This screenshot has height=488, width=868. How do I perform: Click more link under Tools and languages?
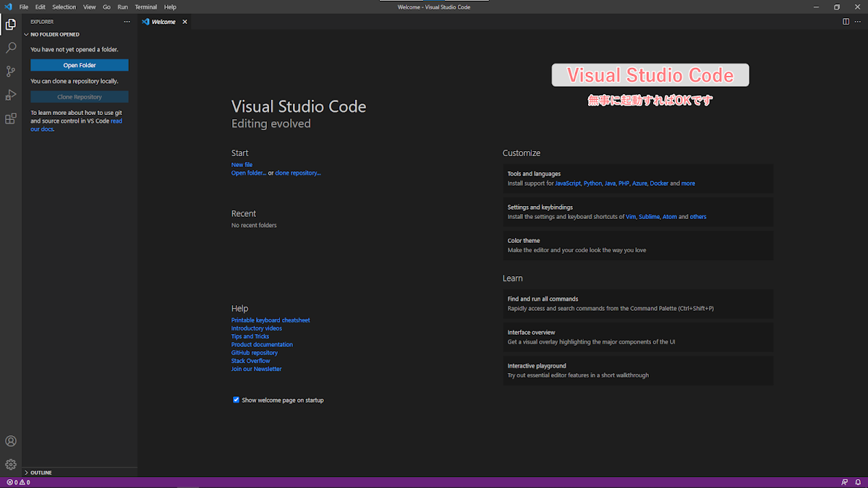[x=688, y=184]
